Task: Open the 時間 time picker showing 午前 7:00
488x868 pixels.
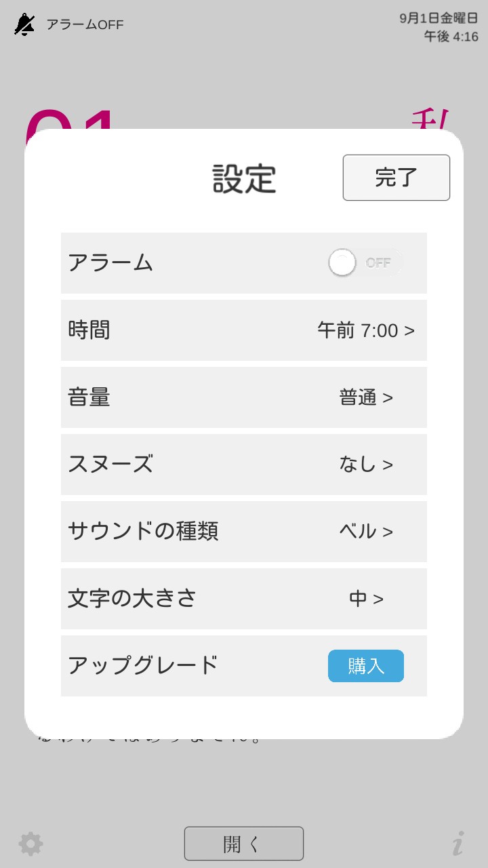Action: (x=366, y=331)
